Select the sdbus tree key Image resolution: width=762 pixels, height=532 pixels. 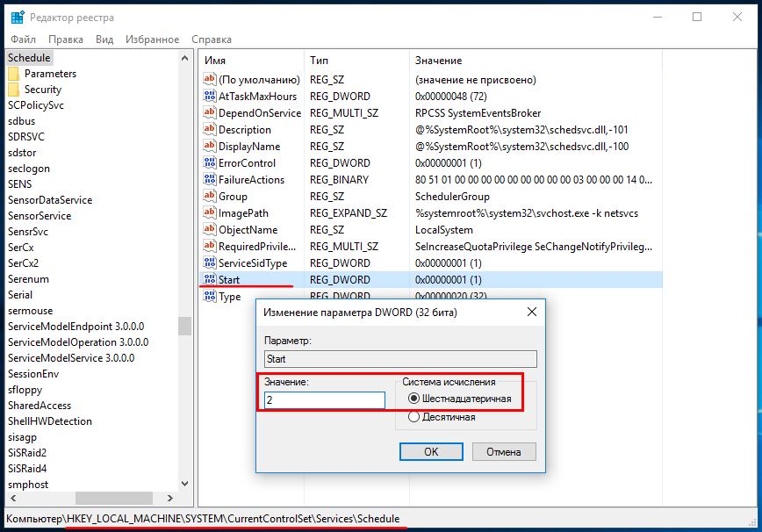tap(22, 121)
